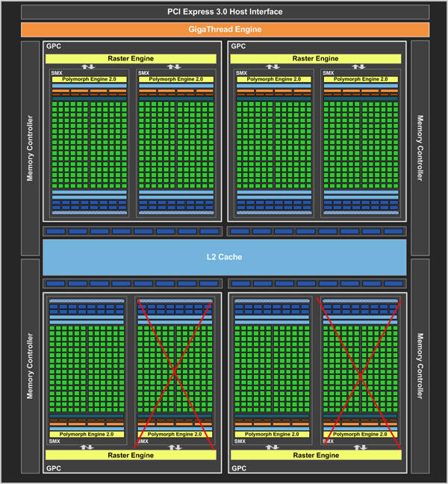Viewport: 448px width, 484px height.
Task: Click the upper-right Memory Controller block
Action: 420,148
